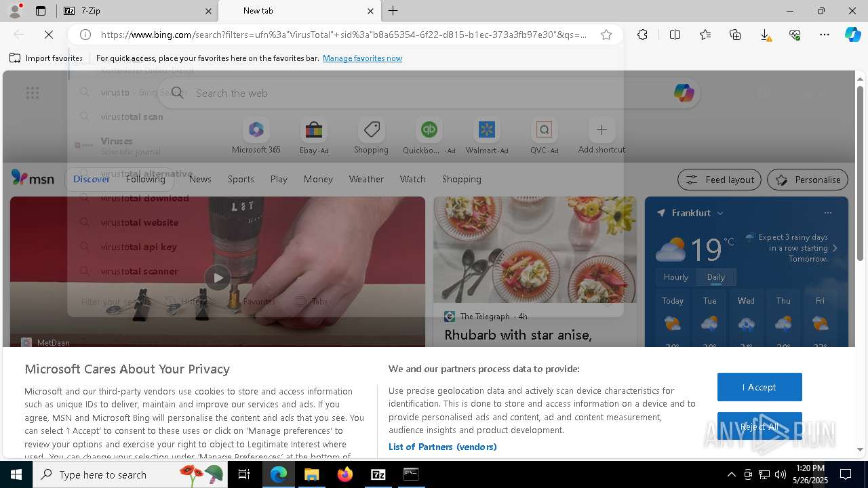The image size is (868, 488).
Task: Open QVC shortcut
Action: [544, 137]
